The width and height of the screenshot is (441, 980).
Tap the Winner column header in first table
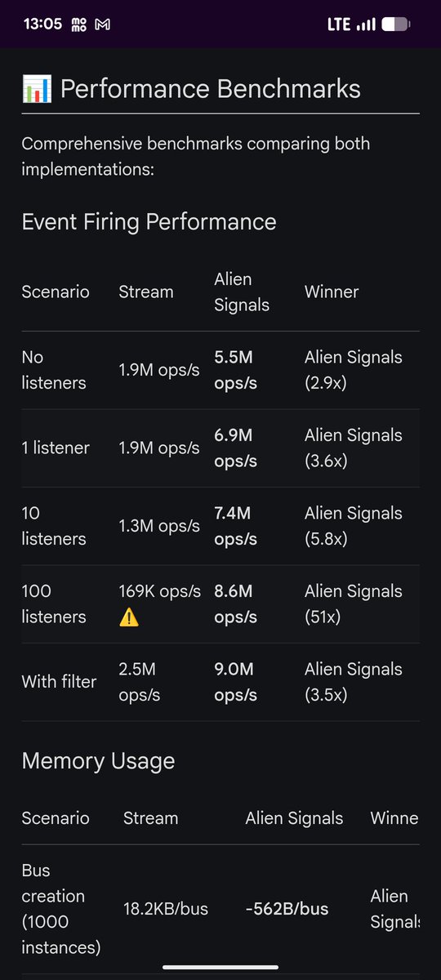(332, 292)
